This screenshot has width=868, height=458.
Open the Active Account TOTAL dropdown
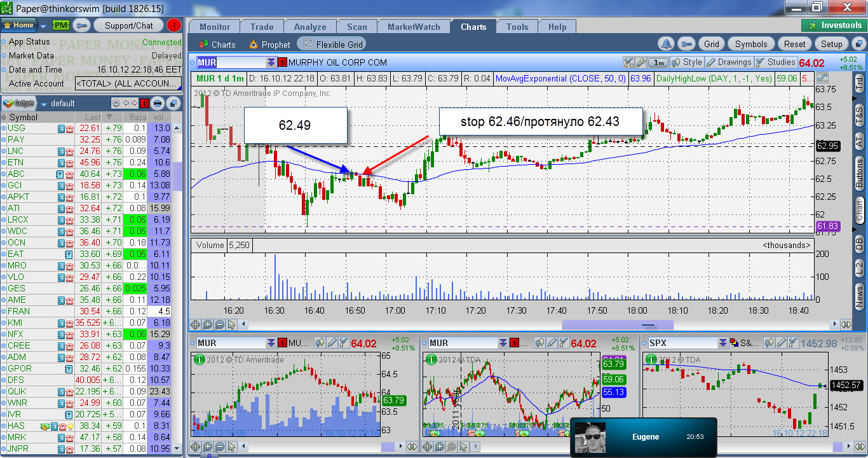pyautogui.click(x=128, y=83)
